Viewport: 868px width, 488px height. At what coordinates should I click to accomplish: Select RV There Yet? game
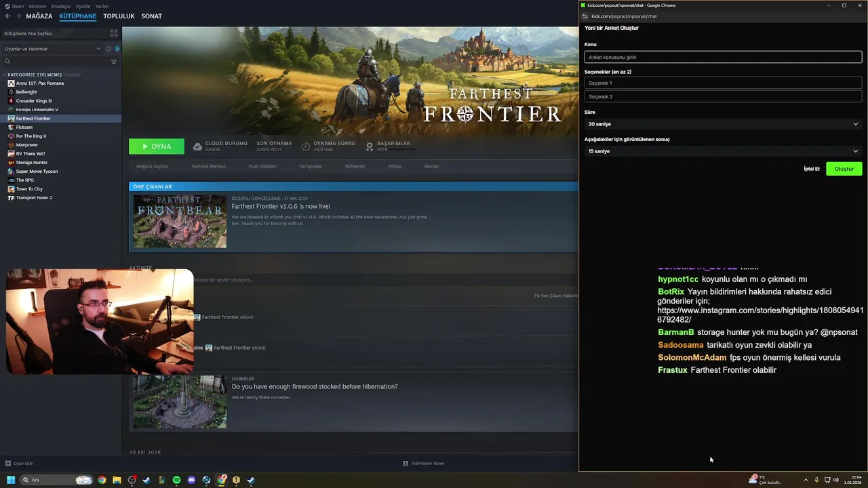click(31, 154)
